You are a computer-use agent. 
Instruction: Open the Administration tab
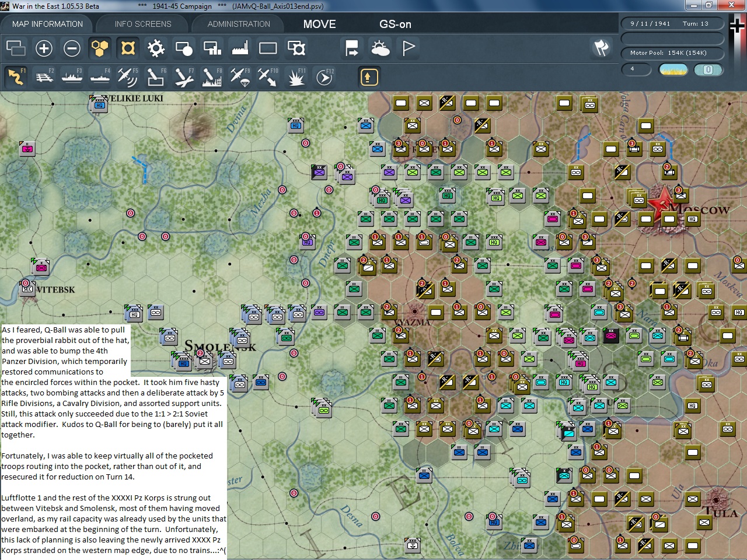pos(239,24)
